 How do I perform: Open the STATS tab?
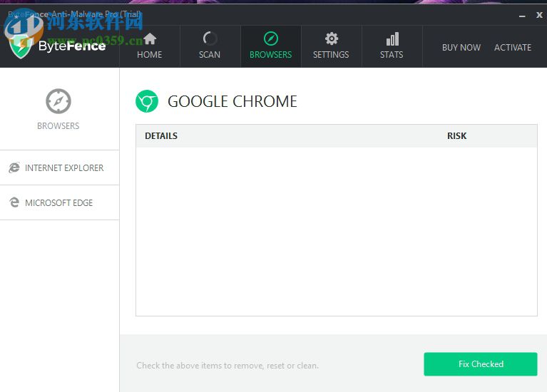[x=392, y=46]
